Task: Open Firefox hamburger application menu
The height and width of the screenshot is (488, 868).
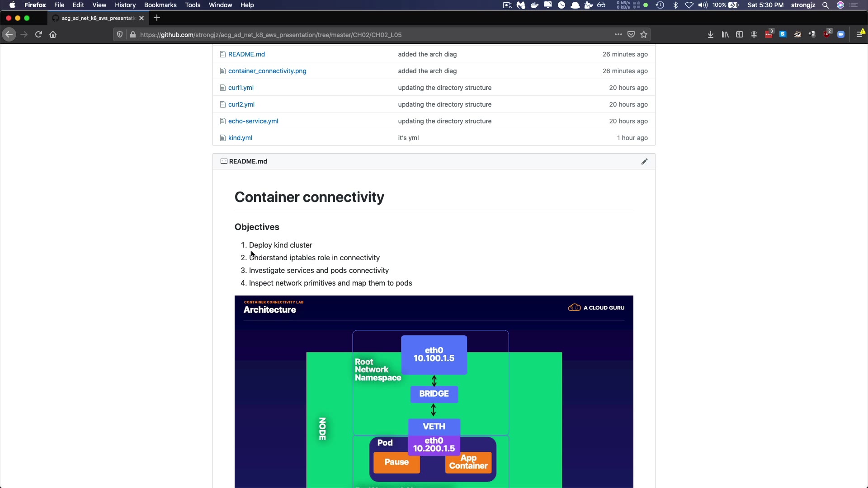Action: click(x=859, y=34)
